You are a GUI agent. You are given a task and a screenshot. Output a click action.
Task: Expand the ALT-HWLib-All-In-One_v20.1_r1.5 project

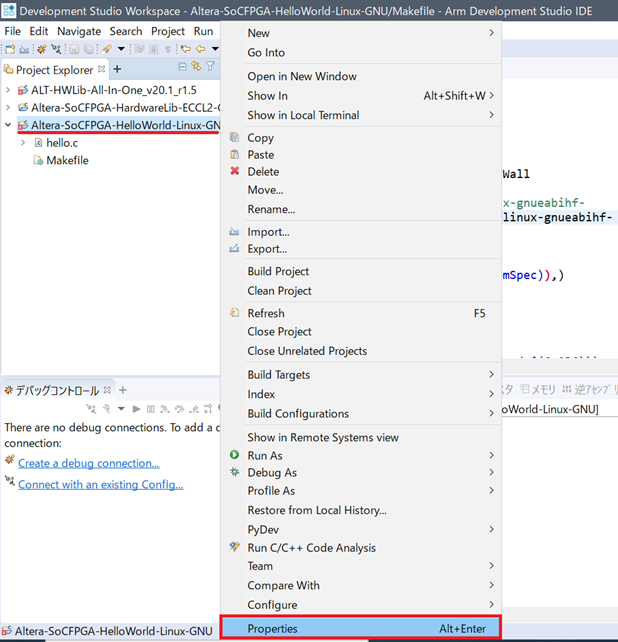point(8,90)
